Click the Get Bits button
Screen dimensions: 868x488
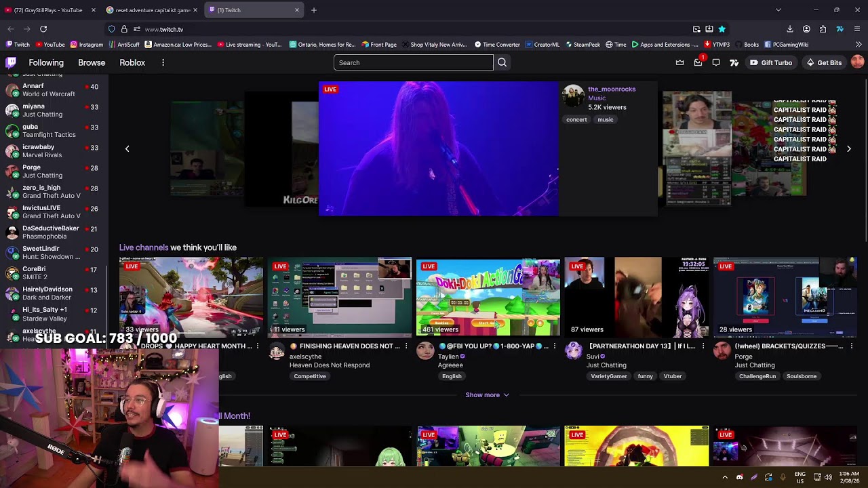(824, 62)
